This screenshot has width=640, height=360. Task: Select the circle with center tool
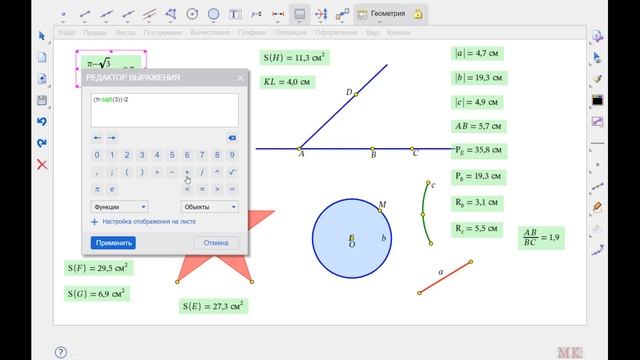(192, 14)
